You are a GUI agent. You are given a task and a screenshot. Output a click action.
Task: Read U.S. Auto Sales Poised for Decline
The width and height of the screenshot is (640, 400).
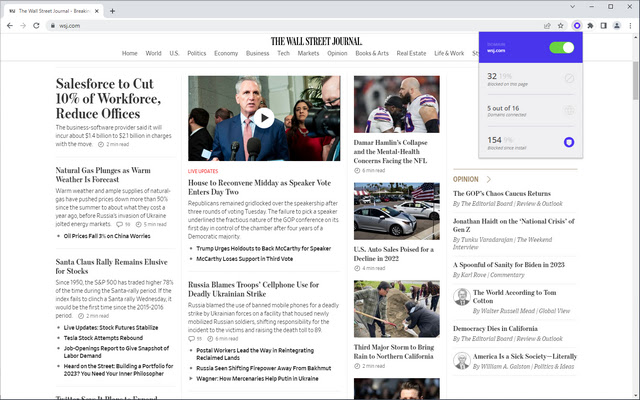[x=393, y=254]
